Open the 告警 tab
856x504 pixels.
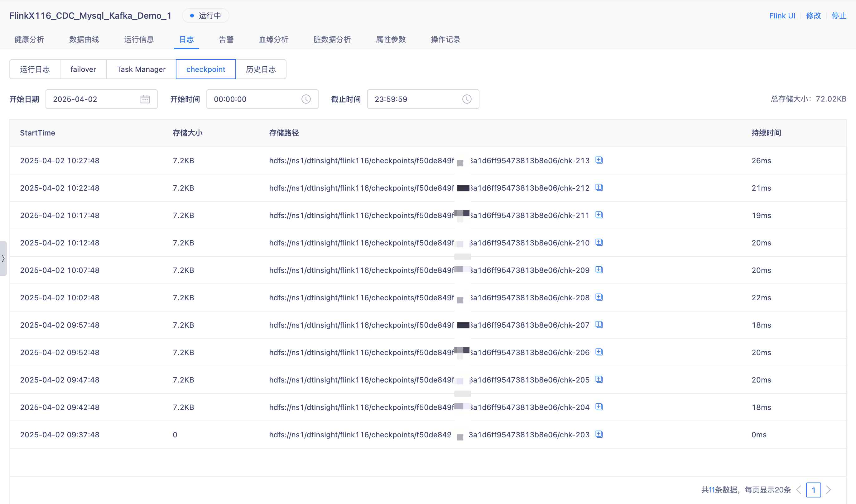[x=226, y=39]
